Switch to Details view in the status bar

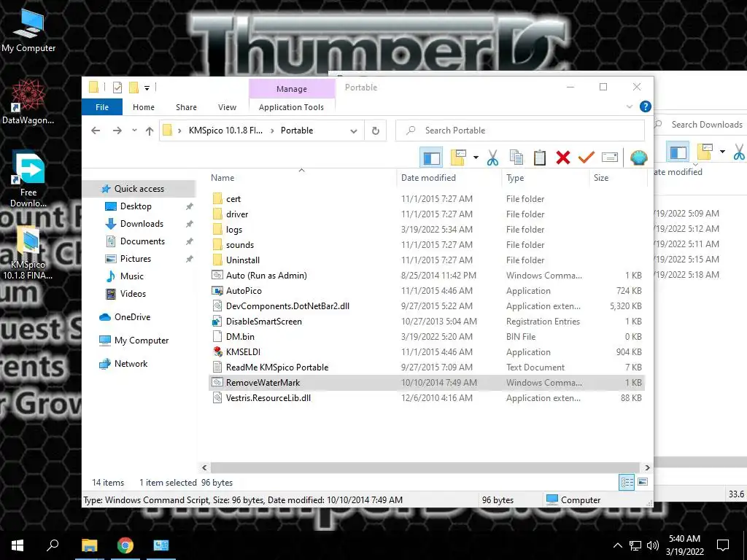(627, 483)
